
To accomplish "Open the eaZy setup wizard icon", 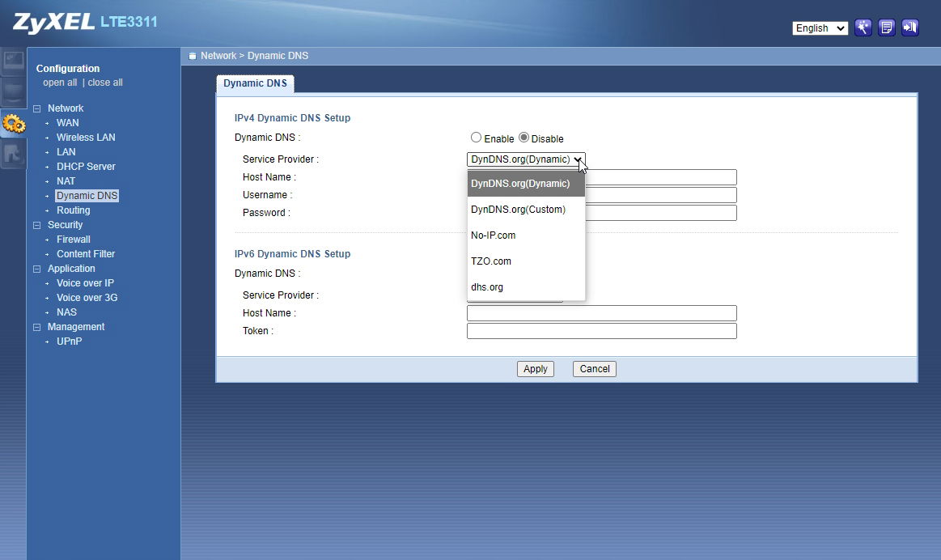I will click(863, 28).
